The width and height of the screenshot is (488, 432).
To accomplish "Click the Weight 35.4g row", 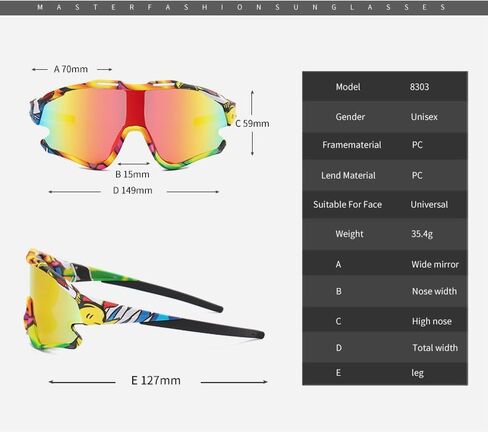I will (385, 234).
